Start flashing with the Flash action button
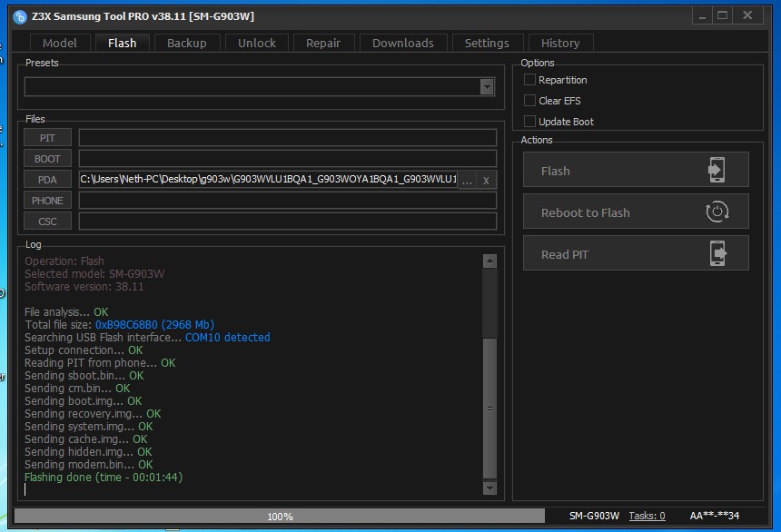The width and height of the screenshot is (781, 532). click(636, 170)
